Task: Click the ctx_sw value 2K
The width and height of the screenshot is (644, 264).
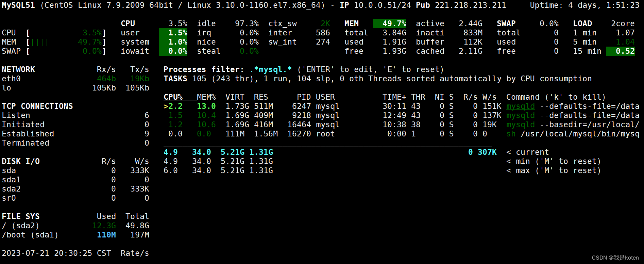Action: 325,24
